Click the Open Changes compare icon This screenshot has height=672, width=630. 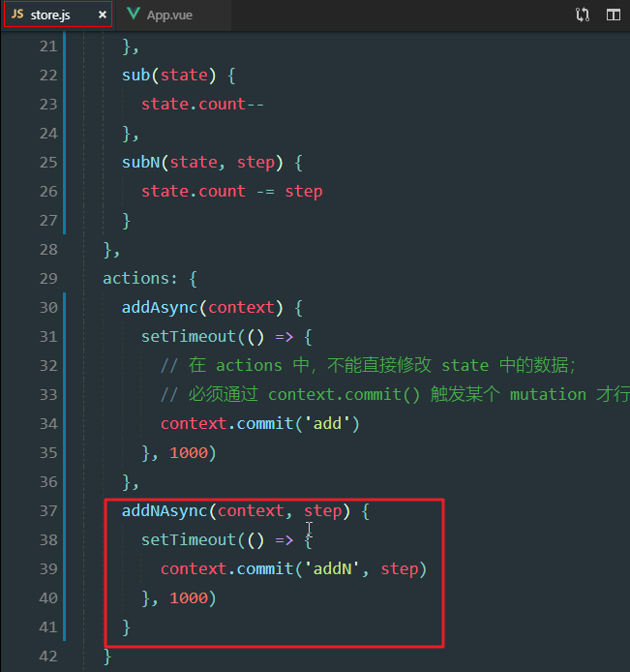582,15
